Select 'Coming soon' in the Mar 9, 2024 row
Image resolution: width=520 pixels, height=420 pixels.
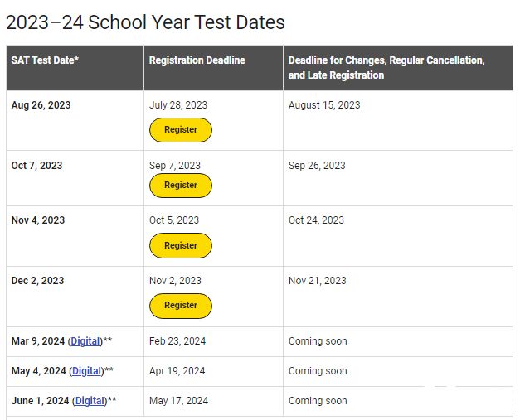318,341
